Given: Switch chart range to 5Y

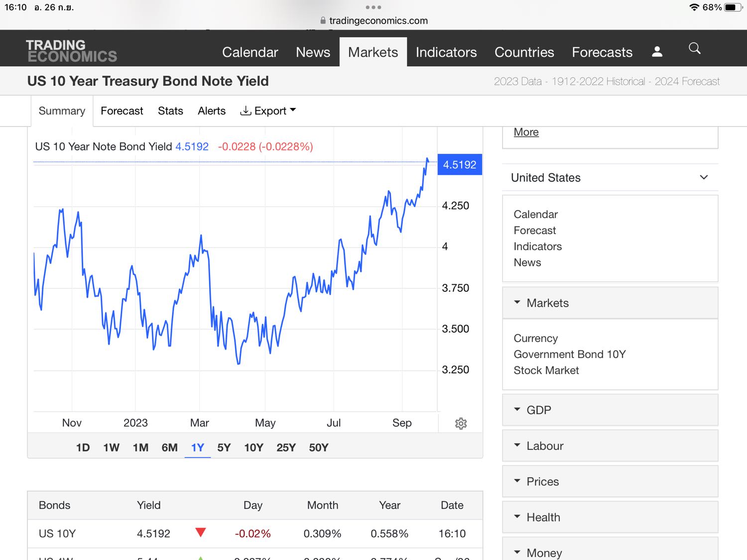Looking at the screenshot, I should 224,448.
